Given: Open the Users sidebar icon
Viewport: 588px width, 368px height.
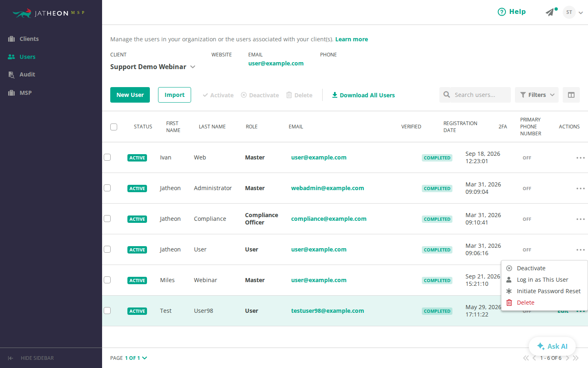Looking at the screenshot, I should (11, 57).
